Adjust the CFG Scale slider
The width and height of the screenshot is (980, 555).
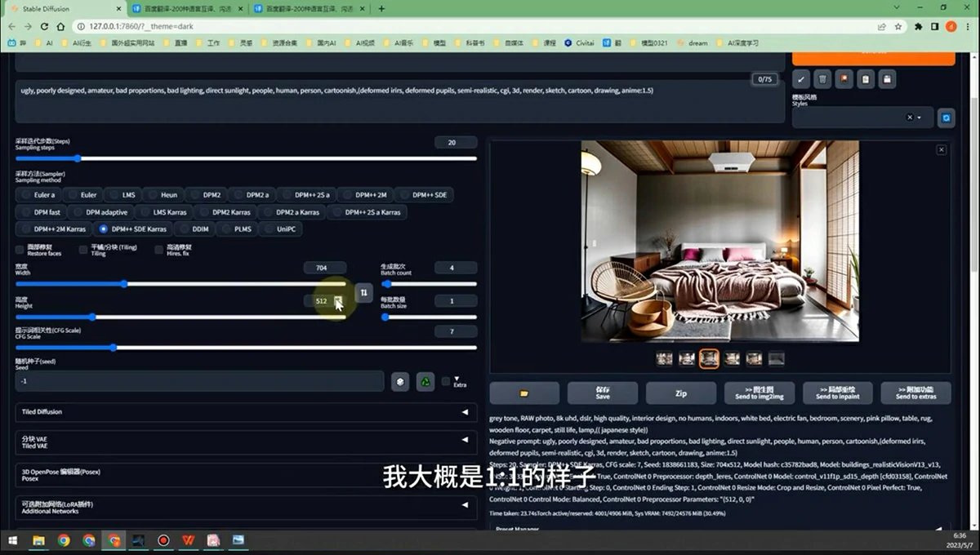click(246, 348)
